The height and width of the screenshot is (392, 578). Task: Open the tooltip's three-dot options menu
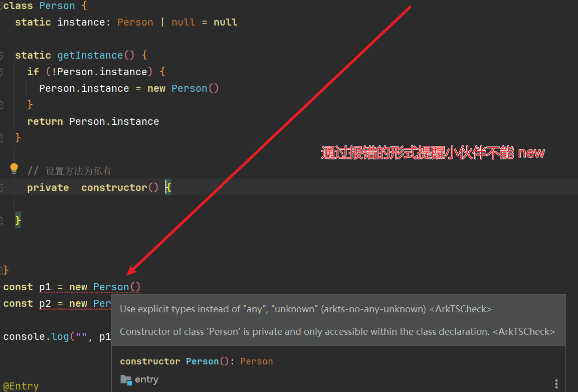coord(556,383)
